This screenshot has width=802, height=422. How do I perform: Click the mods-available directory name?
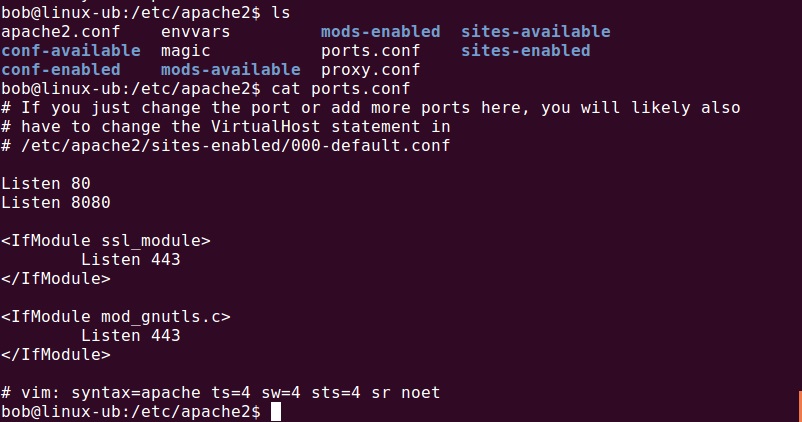click(x=231, y=70)
